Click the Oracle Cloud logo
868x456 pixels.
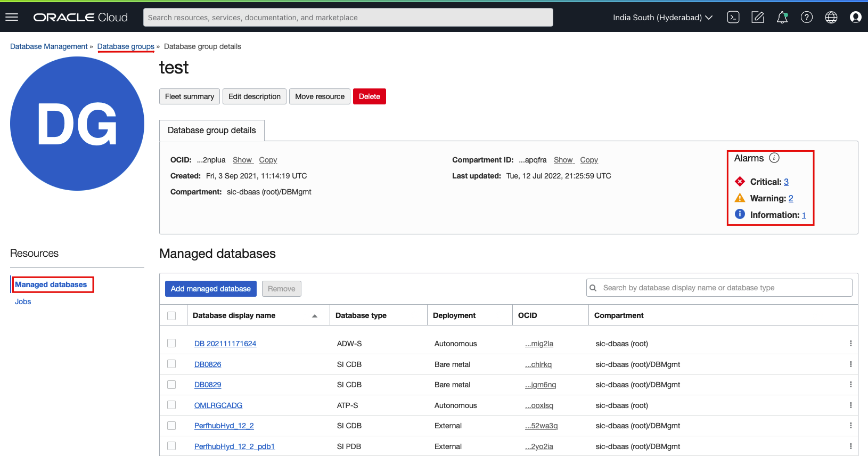tap(80, 18)
